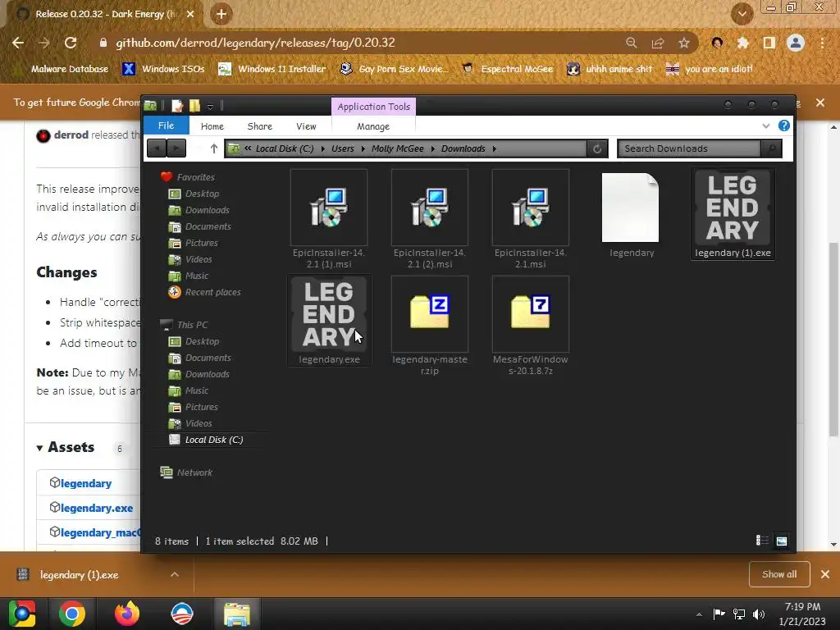Image resolution: width=840 pixels, height=630 pixels.
Task: Click the Start button on taskbar
Action: click(22, 614)
